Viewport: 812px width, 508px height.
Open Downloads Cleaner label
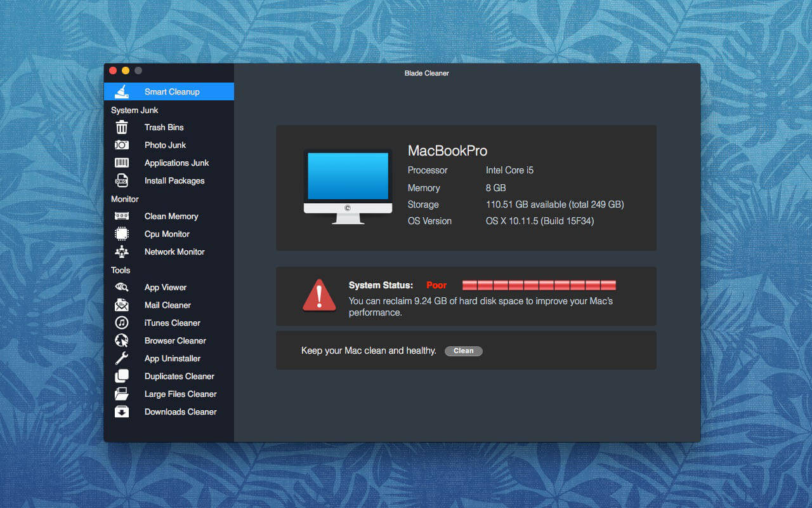181,411
